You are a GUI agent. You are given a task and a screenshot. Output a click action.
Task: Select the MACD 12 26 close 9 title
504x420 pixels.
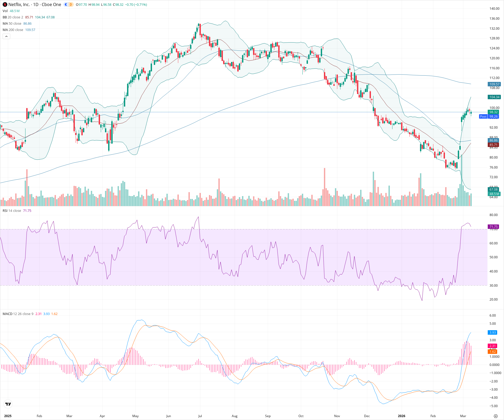click(17, 314)
